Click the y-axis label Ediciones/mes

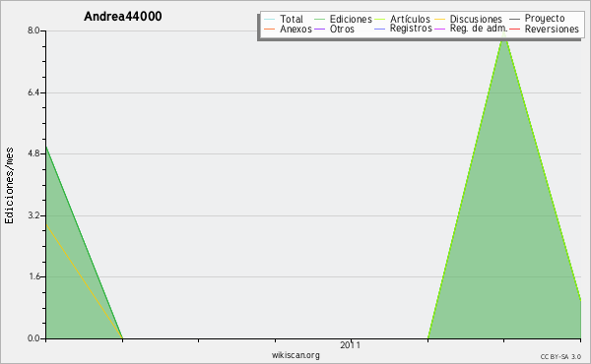[x=9, y=186]
